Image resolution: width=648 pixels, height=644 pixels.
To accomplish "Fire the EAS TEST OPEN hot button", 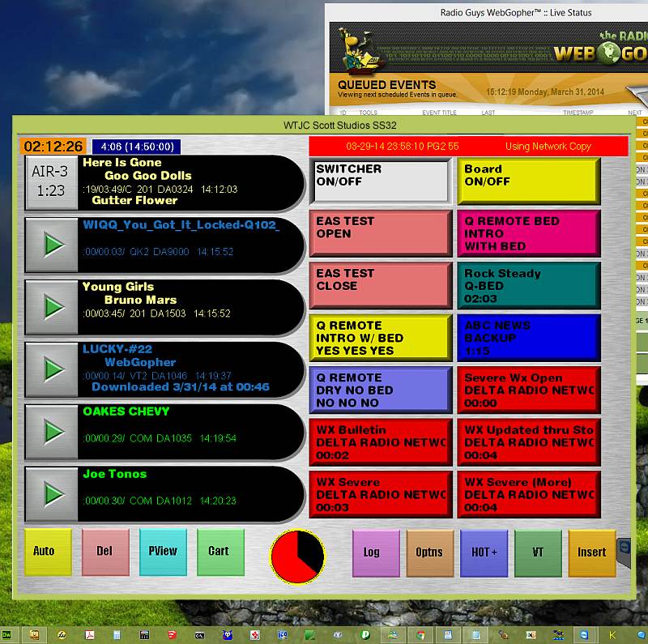I will click(x=380, y=232).
